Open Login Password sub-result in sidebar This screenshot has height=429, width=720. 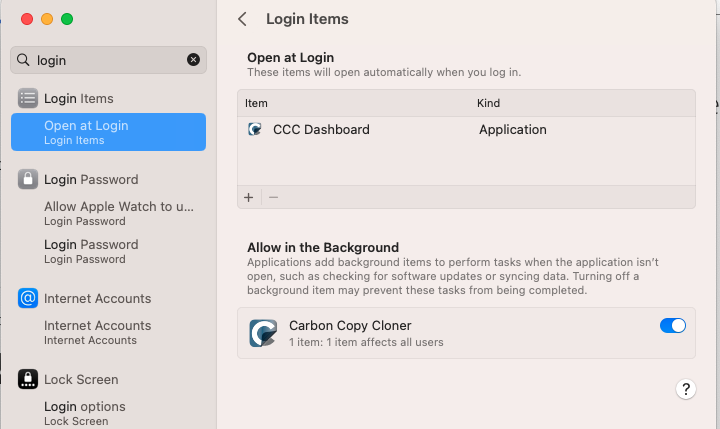click(91, 250)
